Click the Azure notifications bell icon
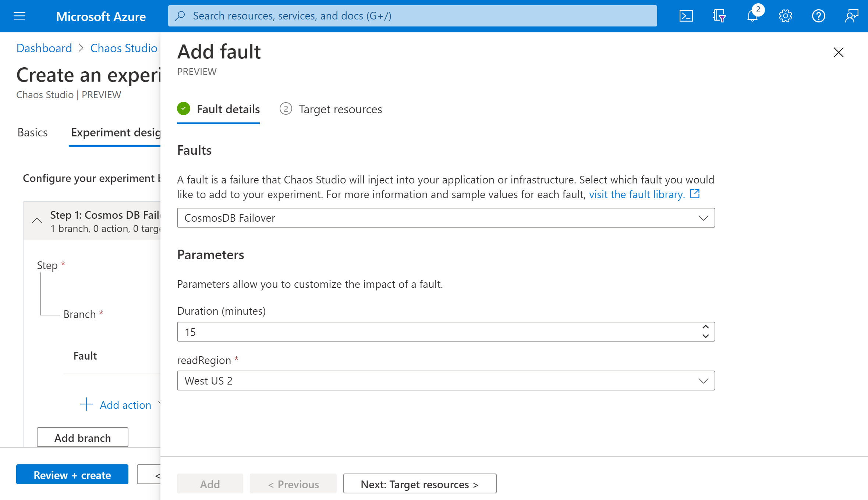Image resolution: width=868 pixels, height=500 pixels. coord(752,16)
